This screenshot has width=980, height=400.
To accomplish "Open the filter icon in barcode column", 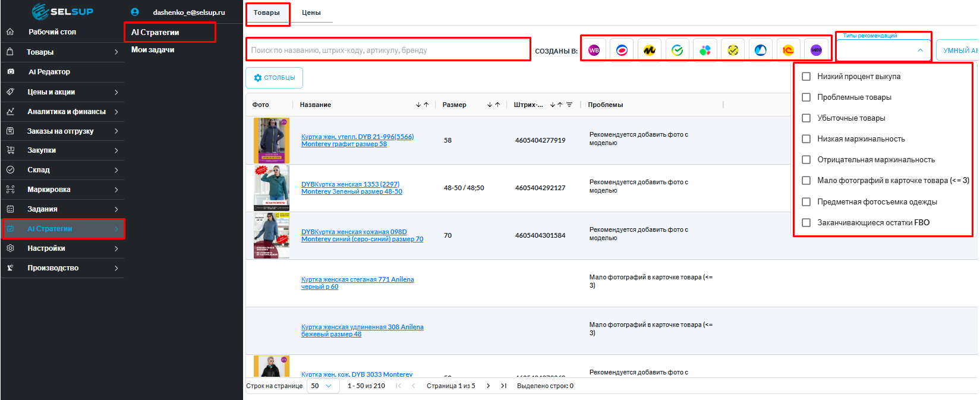I will [x=569, y=105].
